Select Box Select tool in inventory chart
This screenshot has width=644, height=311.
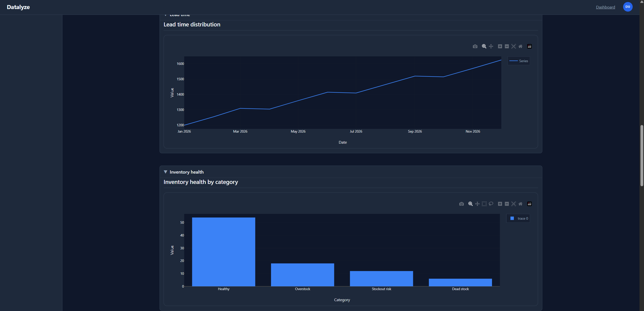tap(484, 204)
